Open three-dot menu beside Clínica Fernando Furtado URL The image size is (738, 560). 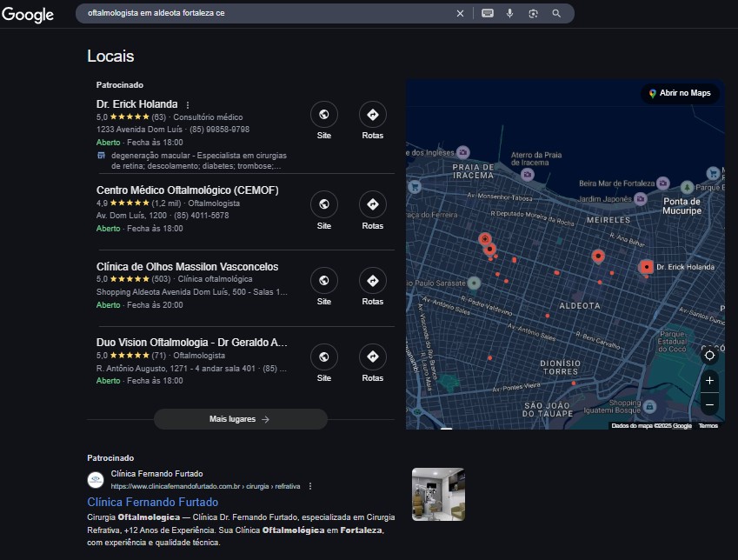[x=310, y=486]
